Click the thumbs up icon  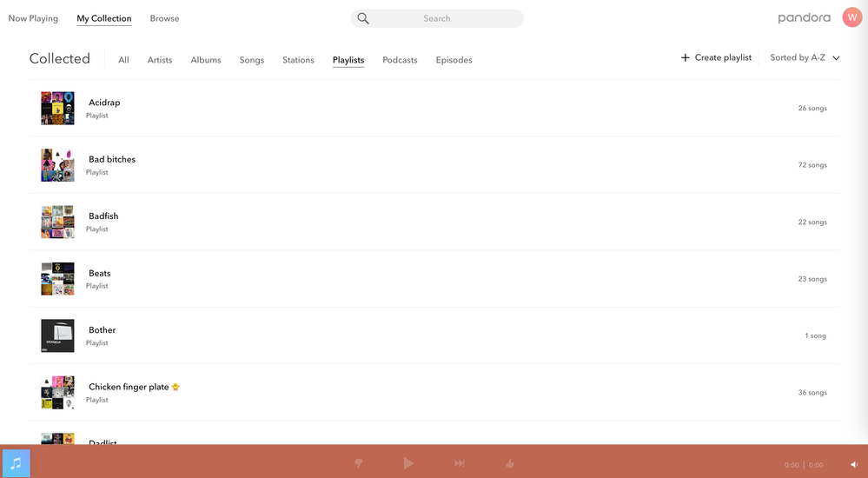(x=510, y=464)
